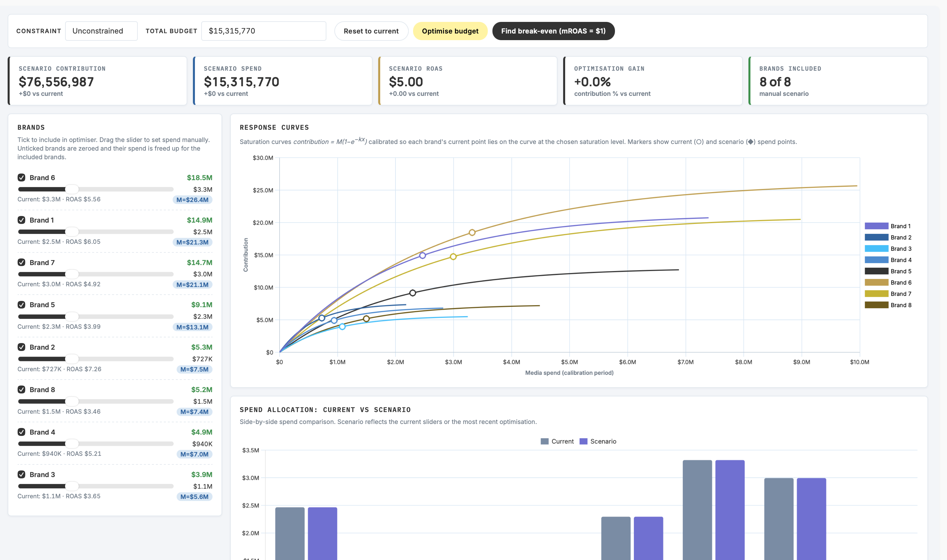Untick the Brand 8 checkbox
The width and height of the screenshot is (947, 560).
point(22,389)
